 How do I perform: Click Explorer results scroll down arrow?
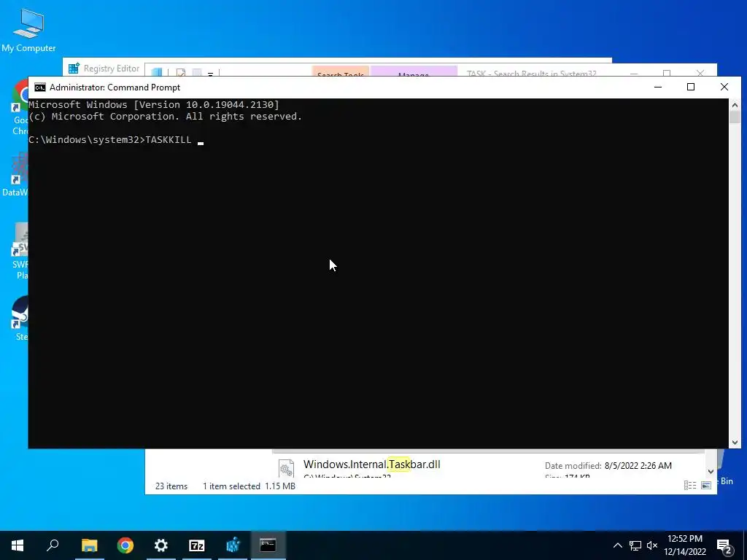click(x=711, y=472)
